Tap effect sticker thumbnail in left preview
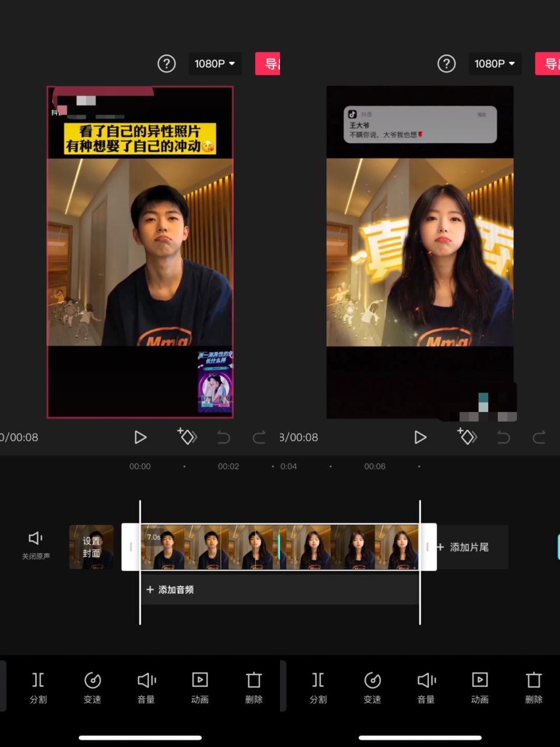The width and height of the screenshot is (560, 747). click(x=215, y=381)
